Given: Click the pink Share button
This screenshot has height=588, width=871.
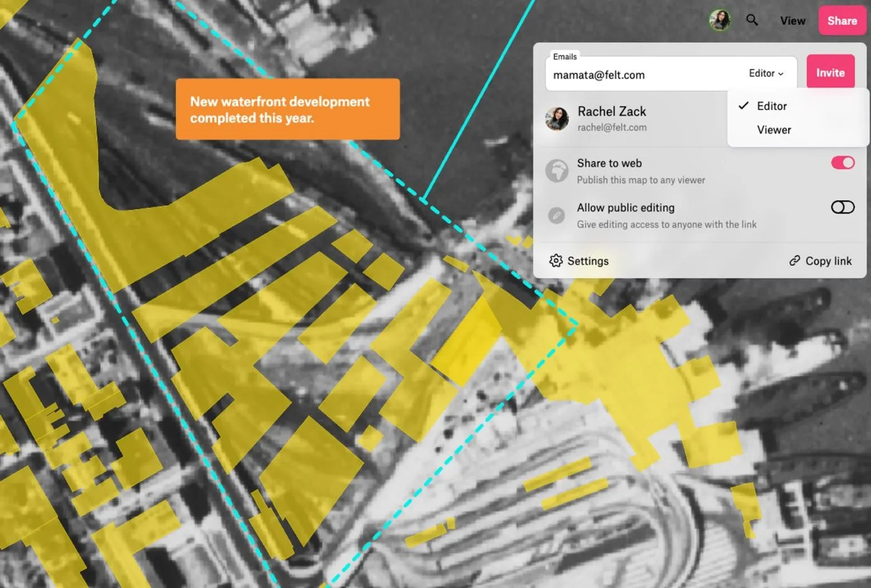Looking at the screenshot, I should click(x=842, y=21).
